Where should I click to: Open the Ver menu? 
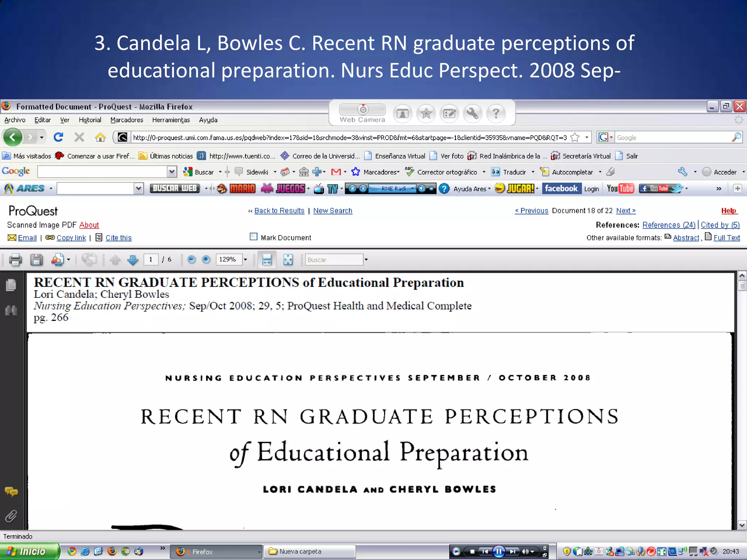[x=65, y=120]
